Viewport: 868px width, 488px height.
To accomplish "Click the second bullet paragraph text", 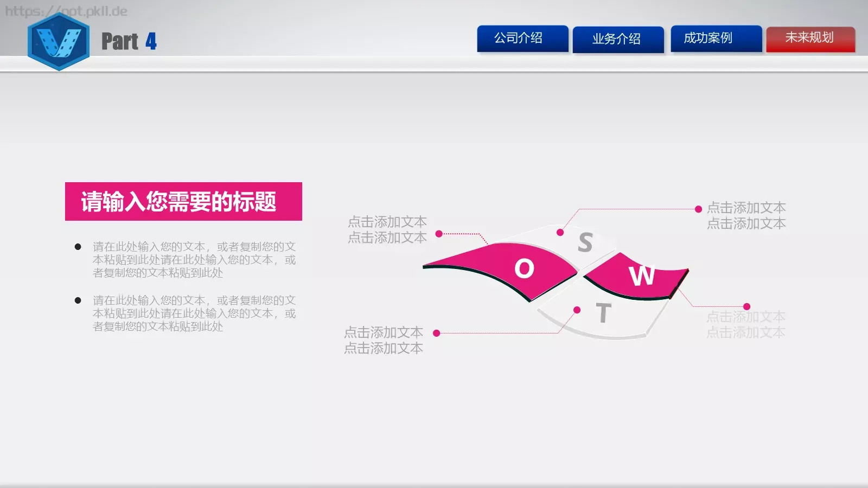I will [x=194, y=313].
